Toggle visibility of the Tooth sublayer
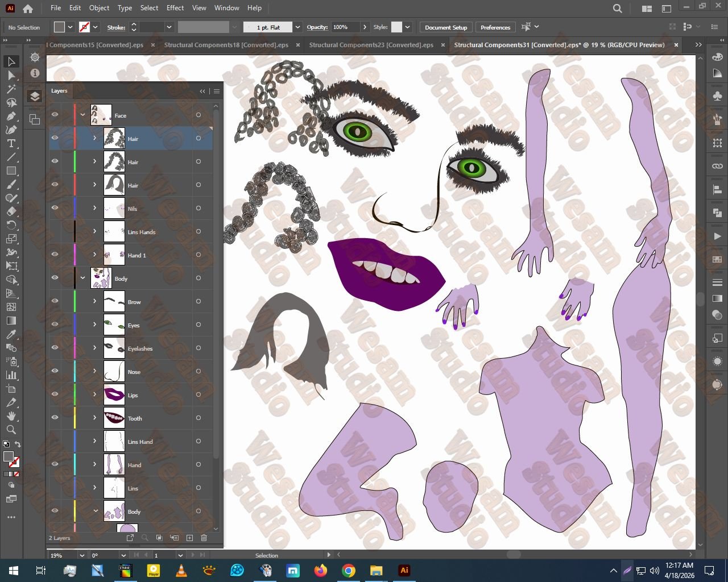This screenshot has width=728, height=582. (x=55, y=418)
